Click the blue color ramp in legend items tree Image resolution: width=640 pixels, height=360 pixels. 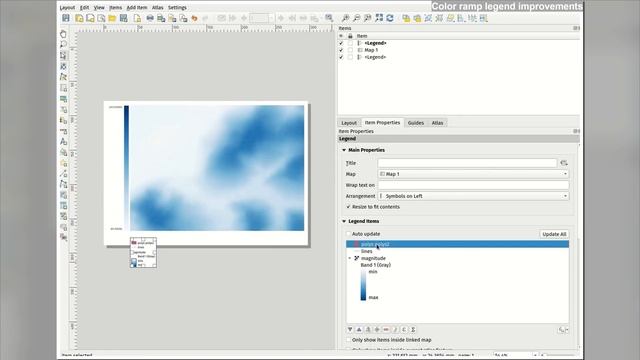(363, 284)
